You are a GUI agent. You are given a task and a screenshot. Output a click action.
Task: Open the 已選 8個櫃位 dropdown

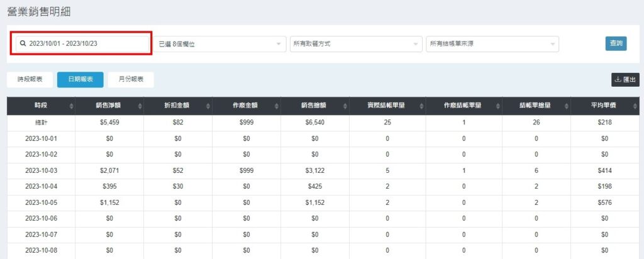[220, 44]
